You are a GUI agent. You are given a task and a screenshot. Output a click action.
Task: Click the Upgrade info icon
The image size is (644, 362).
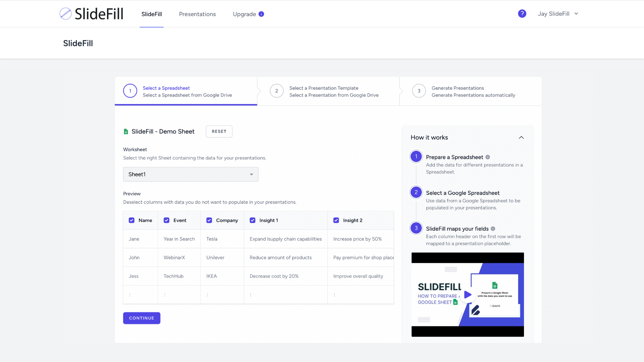click(261, 14)
